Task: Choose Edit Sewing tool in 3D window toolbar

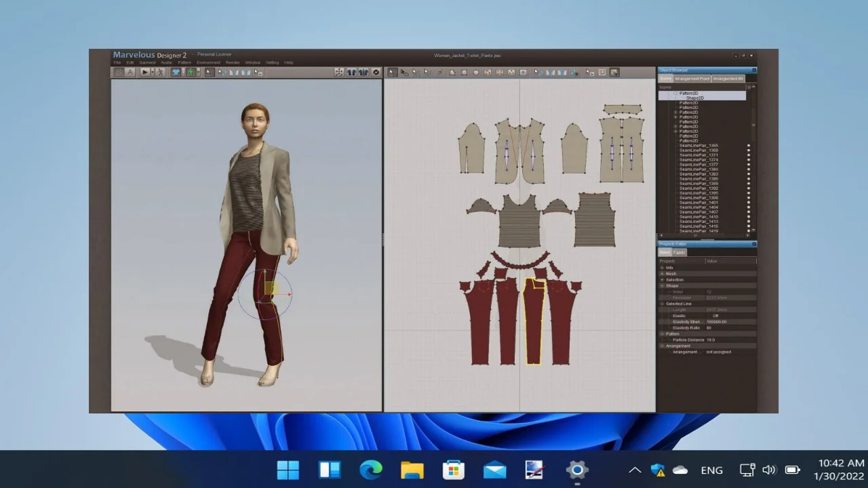Action: pyautogui.click(x=222, y=72)
